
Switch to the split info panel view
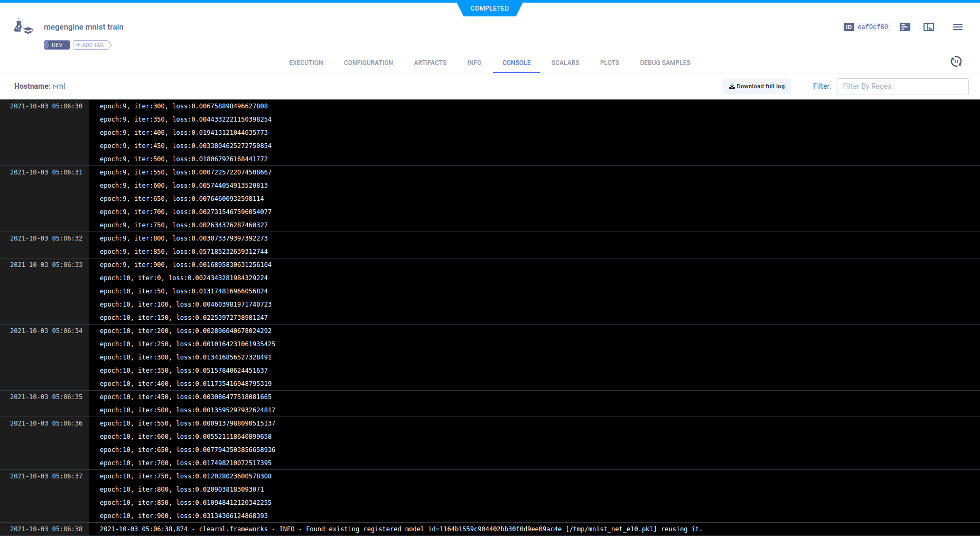coord(929,27)
